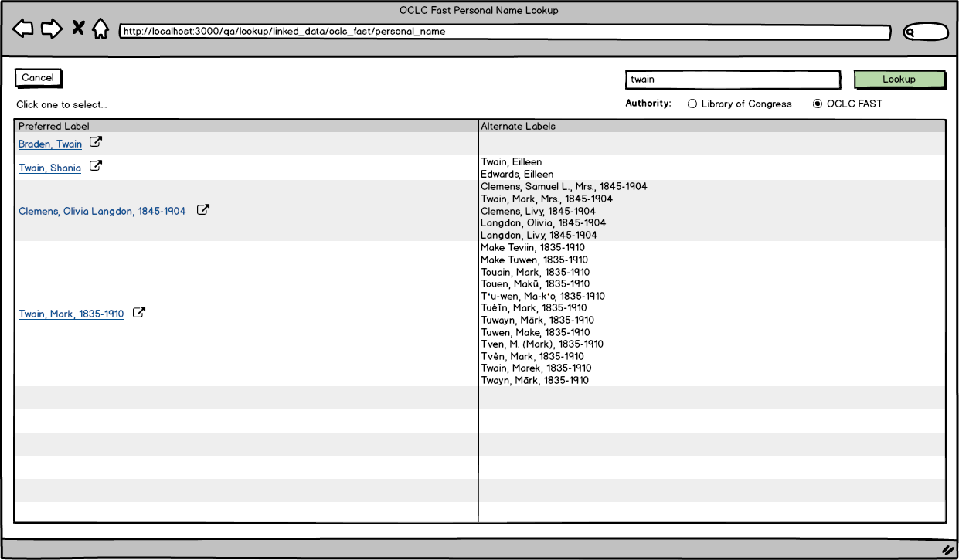Run the search with the Lookup button
Screen dimensions: 959x560
tap(899, 80)
